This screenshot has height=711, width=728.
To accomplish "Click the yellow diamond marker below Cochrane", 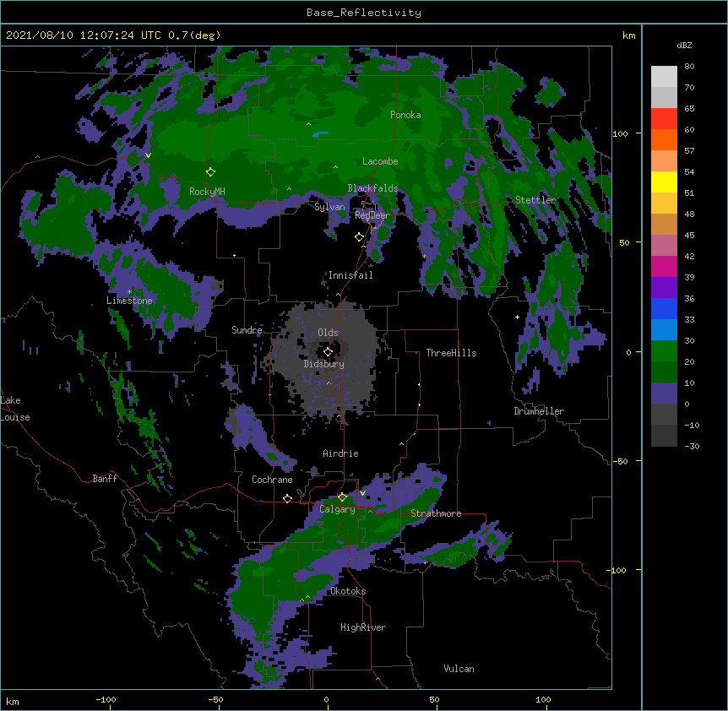I will pos(287,498).
